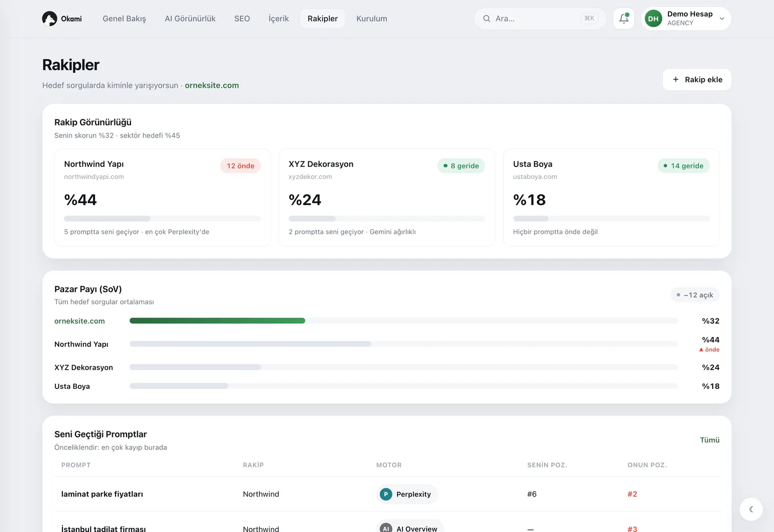
Task: Open the Northwind Yapı competitor card
Action: (x=163, y=197)
